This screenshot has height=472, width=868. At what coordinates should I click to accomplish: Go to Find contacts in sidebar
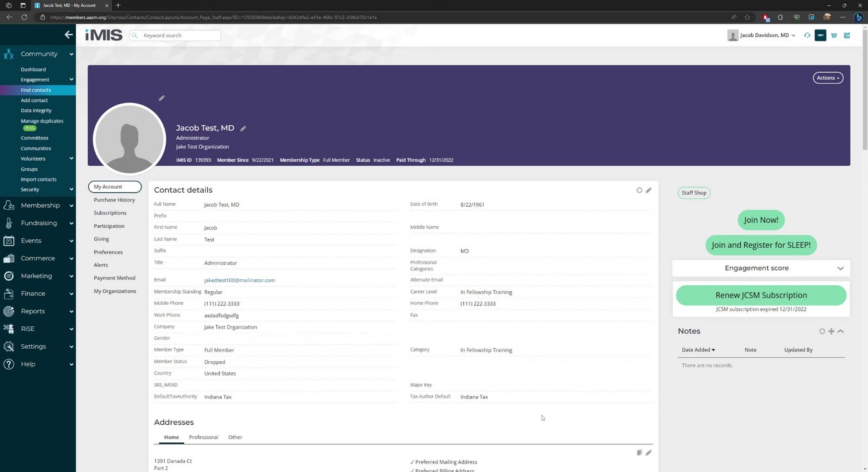coord(37,90)
